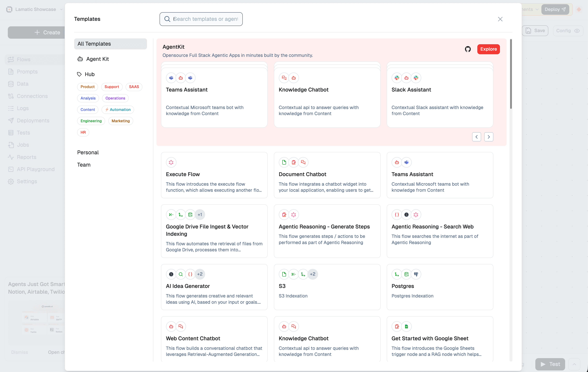This screenshot has height=372, width=588.
Task: Click the red Explore button
Action: pyautogui.click(x=488, y=49)
